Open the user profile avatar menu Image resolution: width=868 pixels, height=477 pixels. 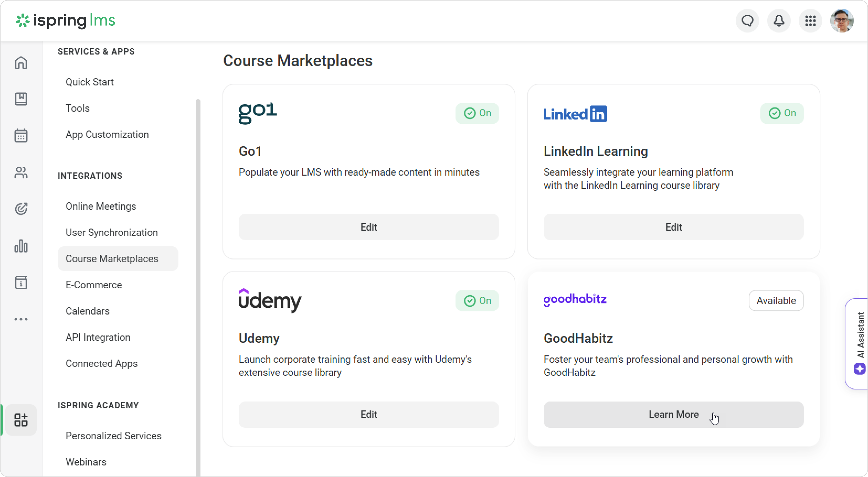[842, 21]
